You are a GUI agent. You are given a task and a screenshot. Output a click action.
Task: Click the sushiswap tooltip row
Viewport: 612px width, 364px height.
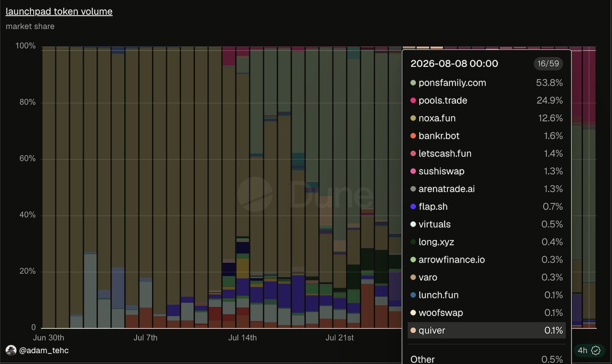click(x=487, y=171)
